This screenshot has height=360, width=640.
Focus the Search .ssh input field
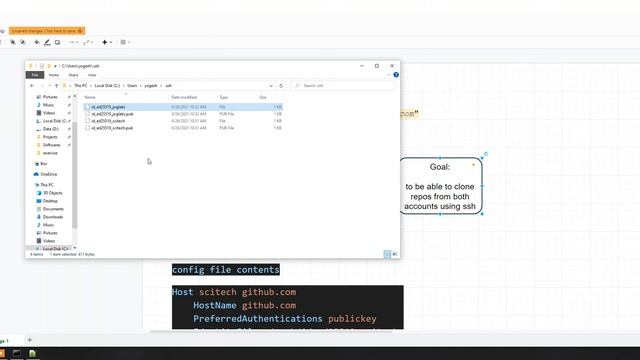[344, 86]
